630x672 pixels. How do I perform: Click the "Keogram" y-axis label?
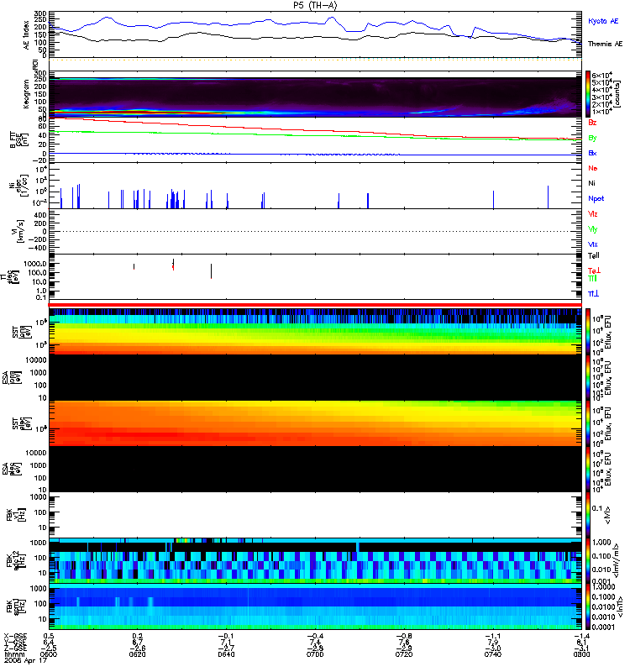[x=27, y=94]
